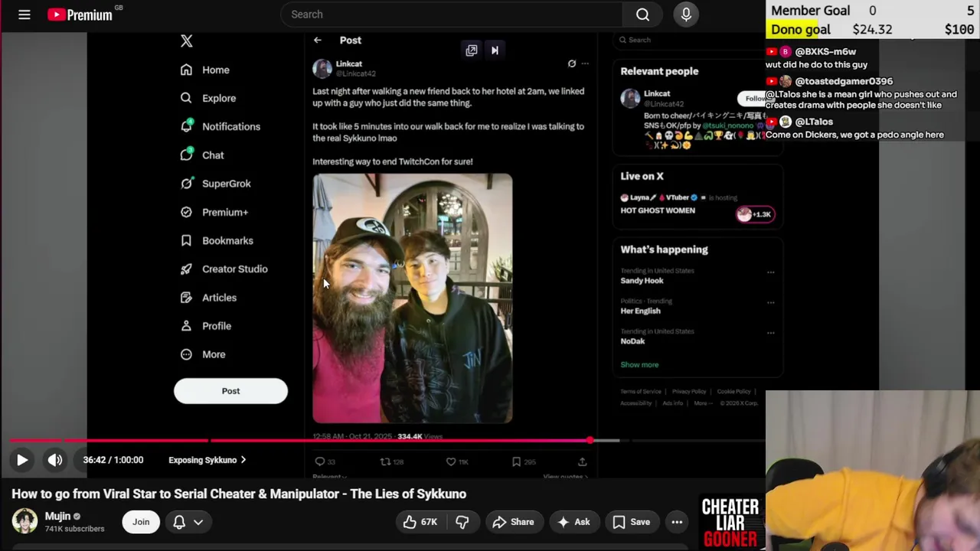The height and width of the screenshot is (551, 980).
Task: Open Privacy Policy footer link
Action: (689, 392)
